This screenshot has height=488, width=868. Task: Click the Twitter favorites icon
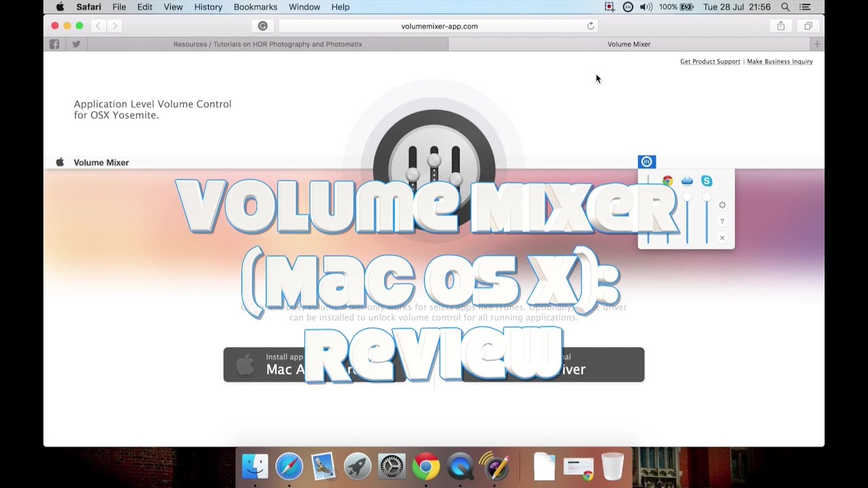pos(76,44)
